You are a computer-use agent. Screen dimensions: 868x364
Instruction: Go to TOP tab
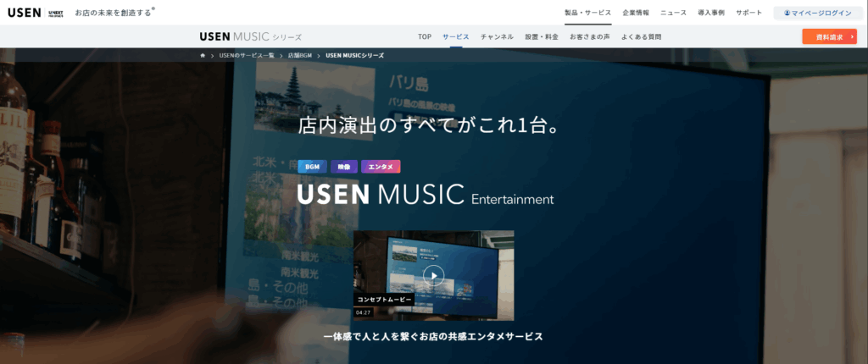425,37
